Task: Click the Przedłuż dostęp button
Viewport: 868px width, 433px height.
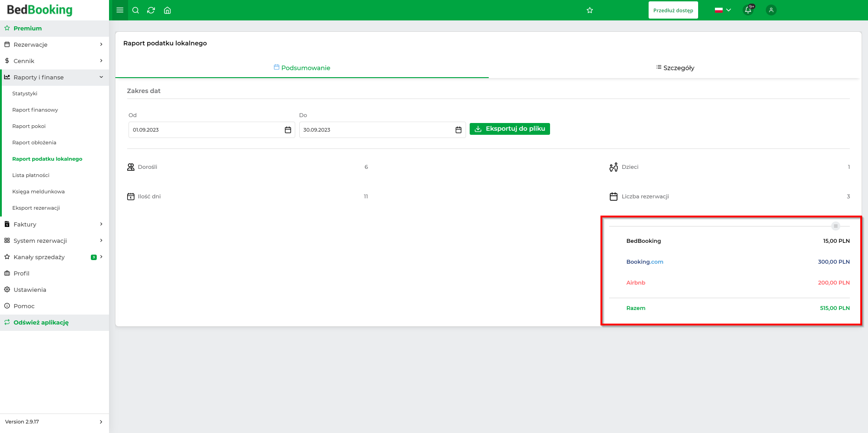Action: (x=673, y=10)
